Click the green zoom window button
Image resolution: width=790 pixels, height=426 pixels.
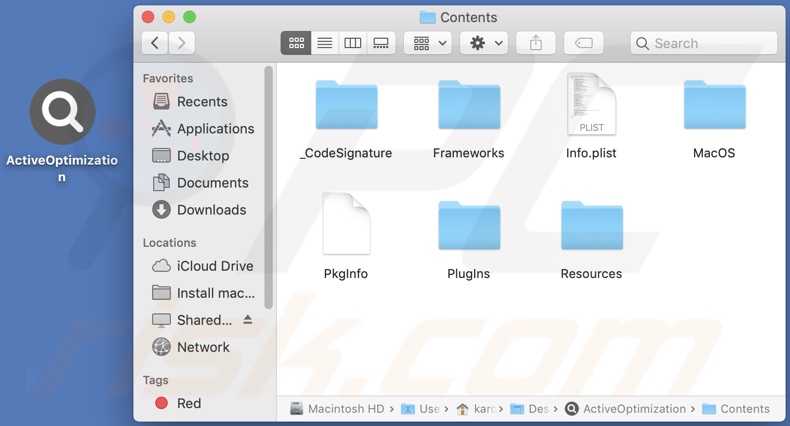tap(189, 17)
